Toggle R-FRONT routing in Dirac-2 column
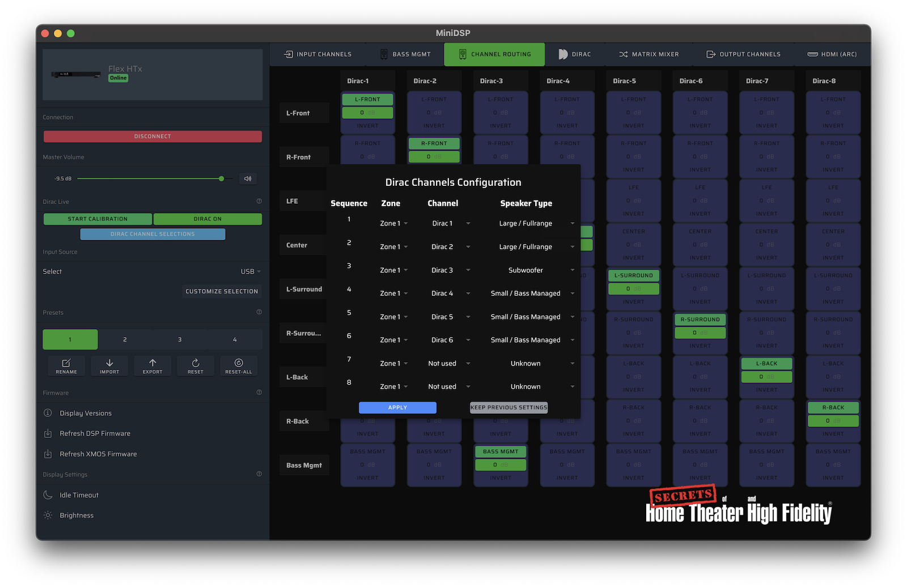Viewport: 907px width, 588px height. (434, 143)
